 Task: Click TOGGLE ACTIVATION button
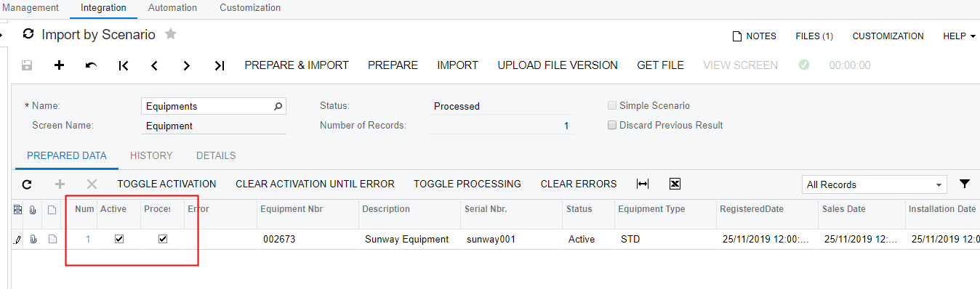[166, 184]
